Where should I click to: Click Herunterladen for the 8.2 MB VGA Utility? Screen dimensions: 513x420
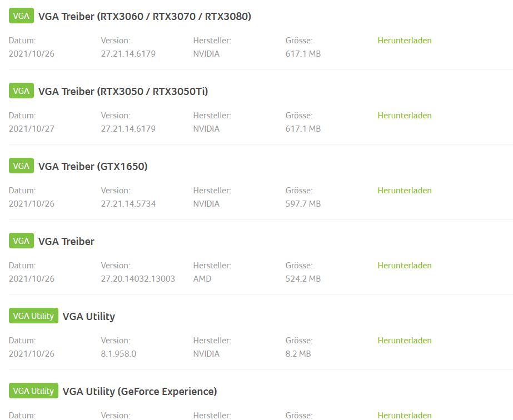(x=404, y=341)
